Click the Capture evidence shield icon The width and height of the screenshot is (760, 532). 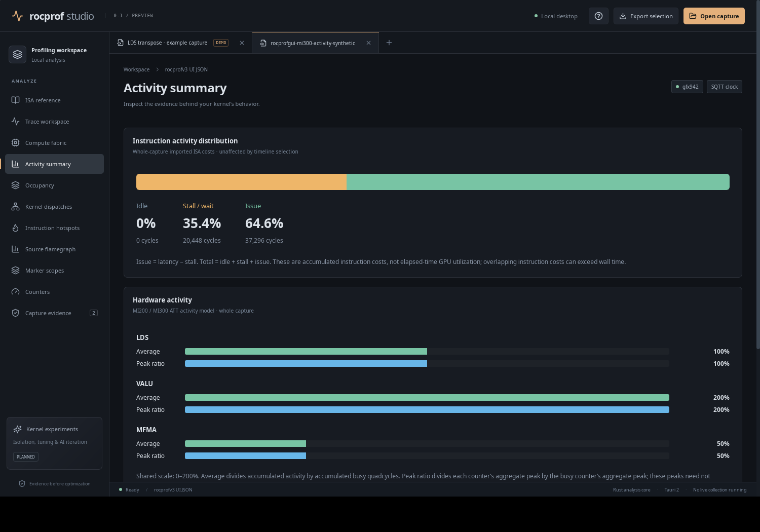[16, 313]
